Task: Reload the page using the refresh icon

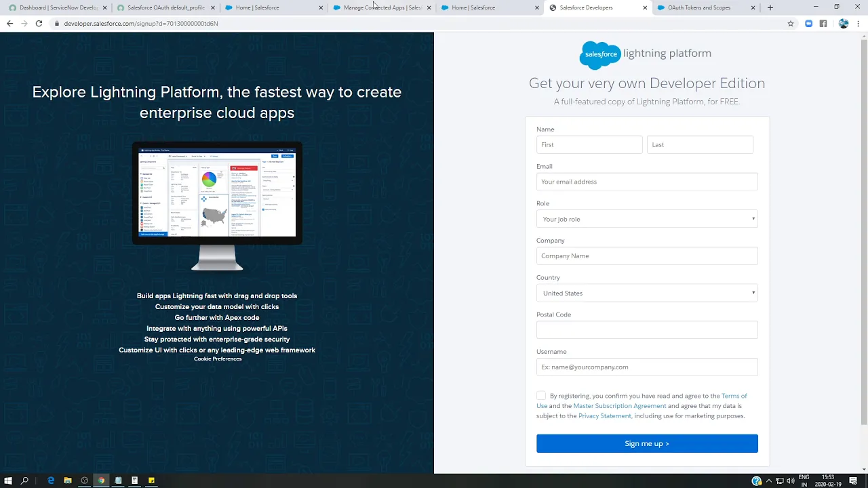Action: tap(39, 23)
